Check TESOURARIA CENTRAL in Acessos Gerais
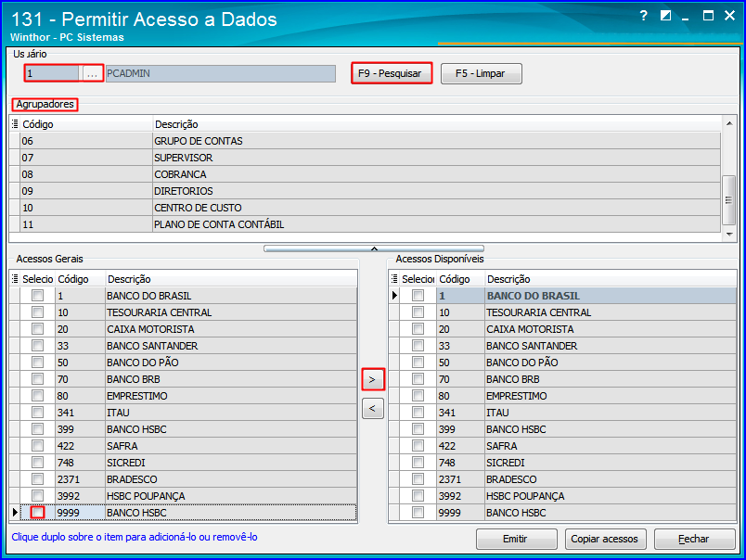Image resolution: width=746 pixels, height=560 pixels. (x=38, y=312)
